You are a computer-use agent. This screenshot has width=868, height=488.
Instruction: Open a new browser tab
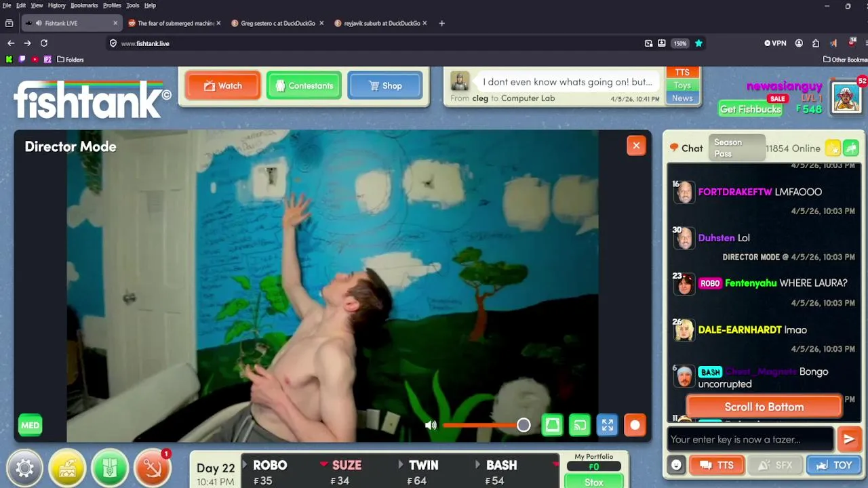coord(441,23)
